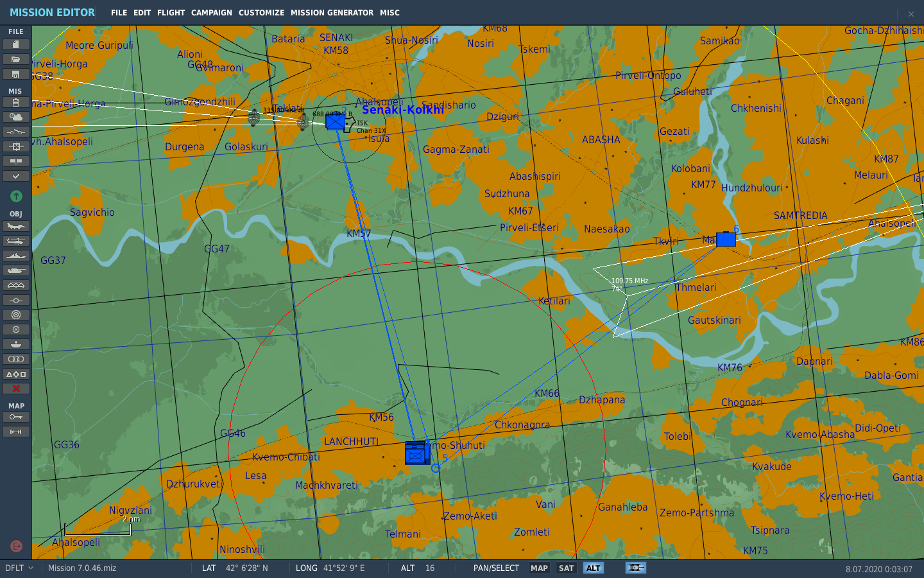
Task: Open the CUSTOMIZE menu
Action: (261, 13)
